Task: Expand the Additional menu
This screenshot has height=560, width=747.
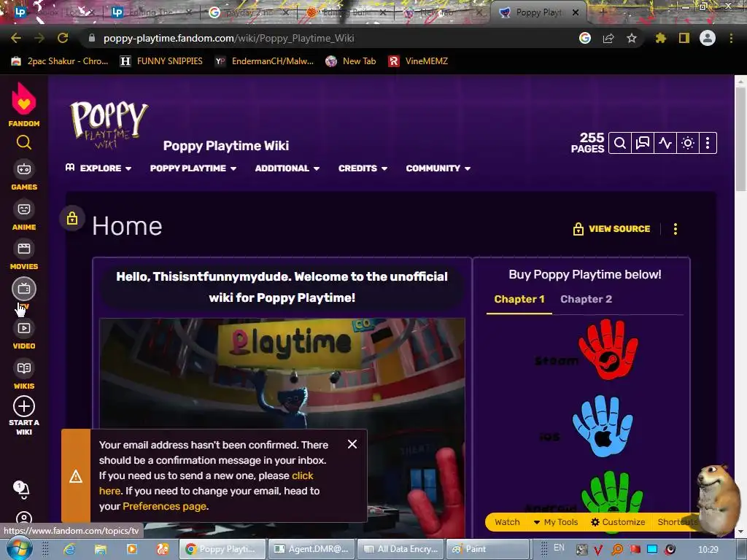Action: pos(287,168)
